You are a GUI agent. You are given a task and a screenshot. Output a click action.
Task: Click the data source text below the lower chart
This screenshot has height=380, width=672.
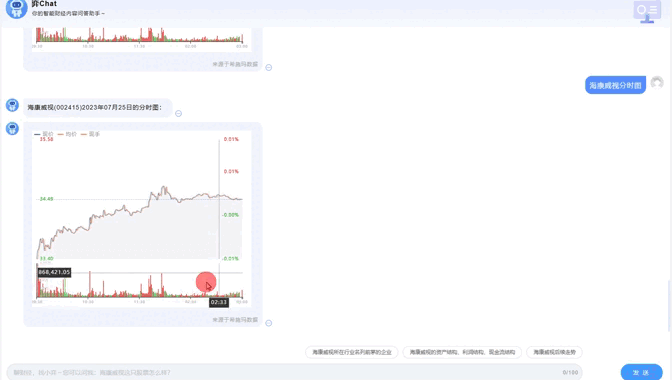[235, 320]
